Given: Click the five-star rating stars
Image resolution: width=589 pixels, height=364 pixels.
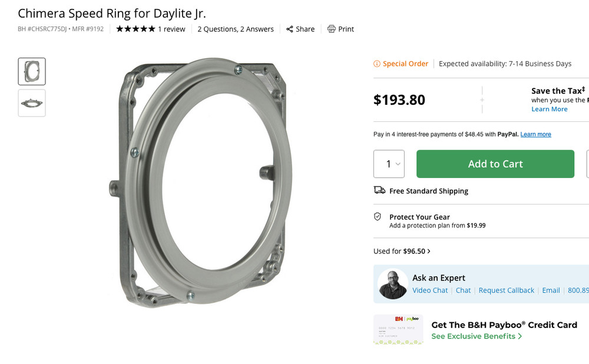Looking at the screenshot, I should pos(134,28).
